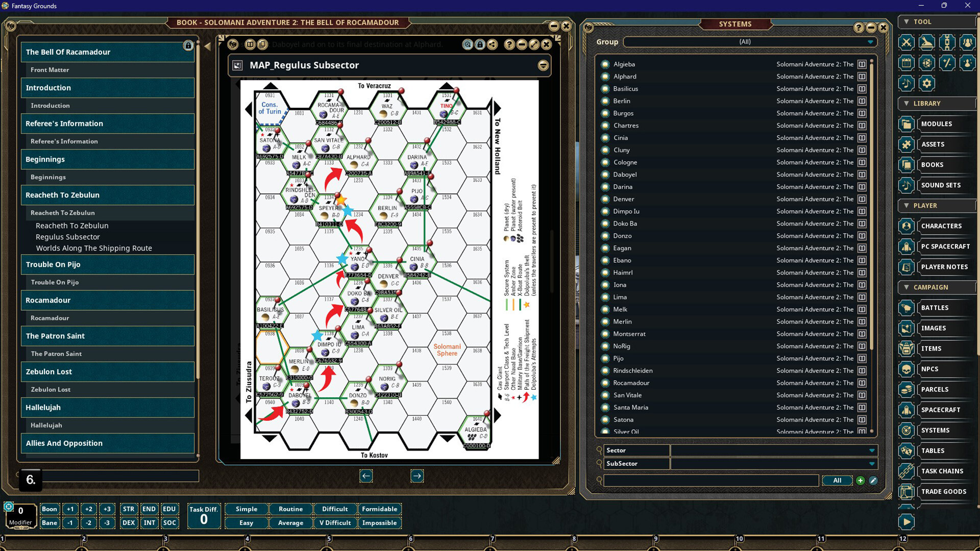Click the +/- modifiers icon in Tool panel
Image resolution: width=980 pixels, height=551 pixels.
point(947,63)
